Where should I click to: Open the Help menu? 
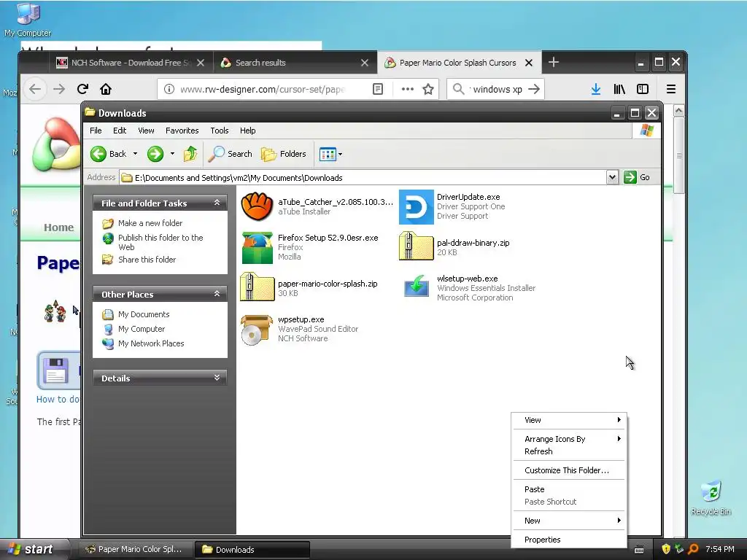[247, 131]
